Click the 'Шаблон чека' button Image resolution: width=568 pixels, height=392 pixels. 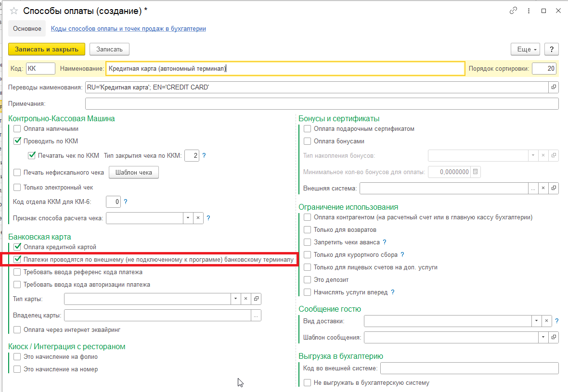[134, 172]
